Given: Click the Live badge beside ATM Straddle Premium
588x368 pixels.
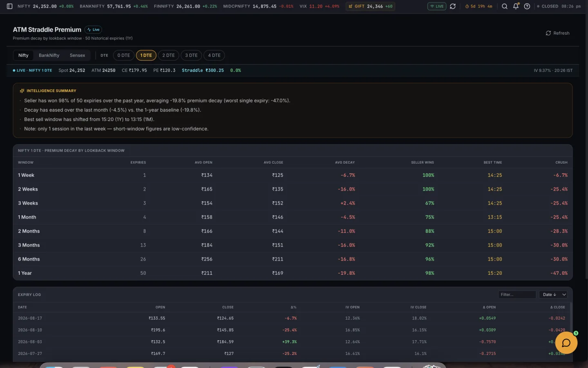Looking at the screenshot, I should (x=93, y=29).
